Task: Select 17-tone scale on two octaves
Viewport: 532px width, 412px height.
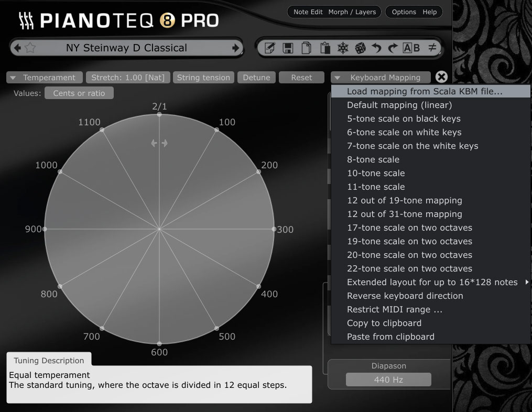Action: tap(430, 227)
